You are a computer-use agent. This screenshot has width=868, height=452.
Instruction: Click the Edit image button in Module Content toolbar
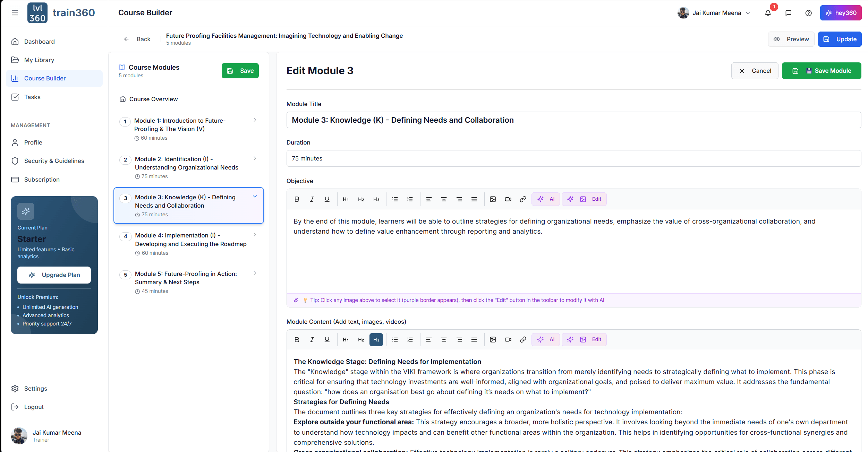[584, 339]
